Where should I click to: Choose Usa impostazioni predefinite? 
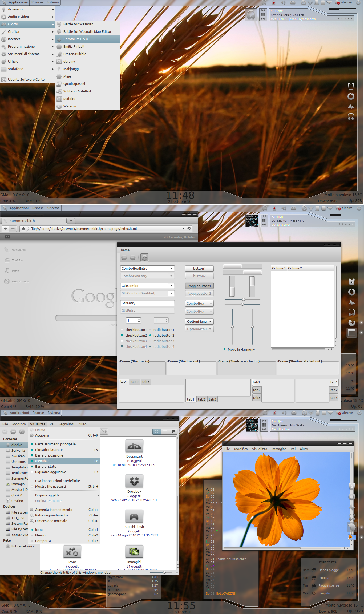64,481
